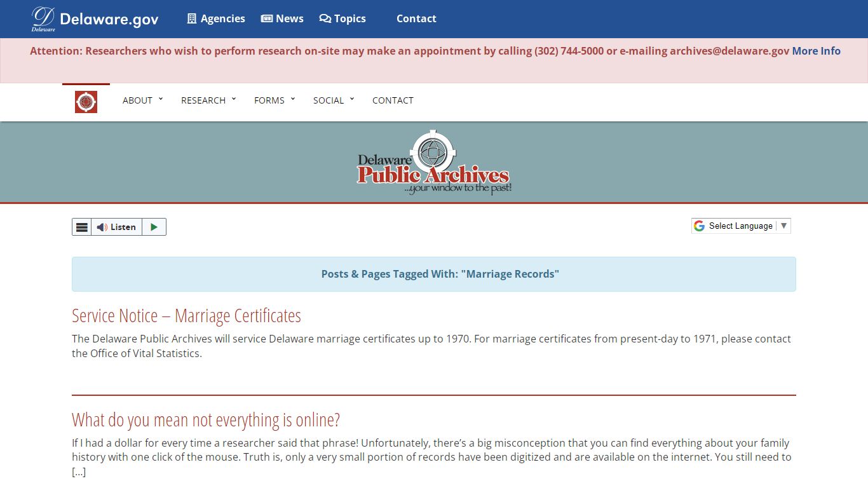Open the Service Notice – Marriage Certificates post
Viewport: 868px width, 488px height.
(x=186, y=315)
